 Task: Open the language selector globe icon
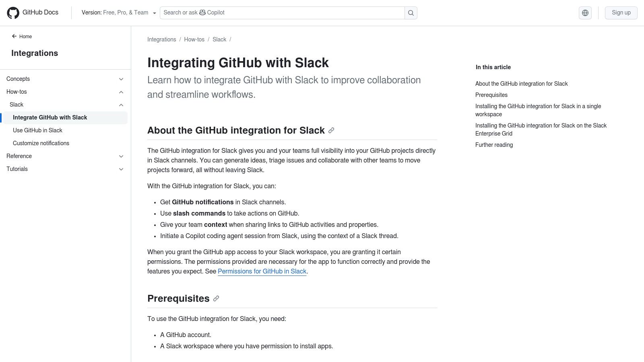click(585, 12)
